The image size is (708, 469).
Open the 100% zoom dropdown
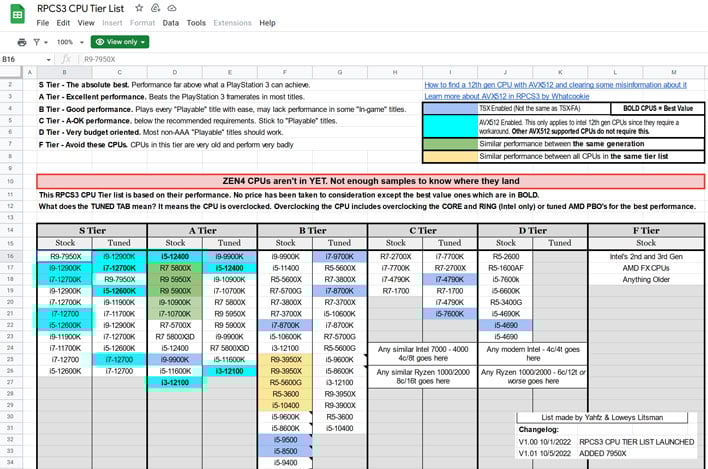point(70,42)
